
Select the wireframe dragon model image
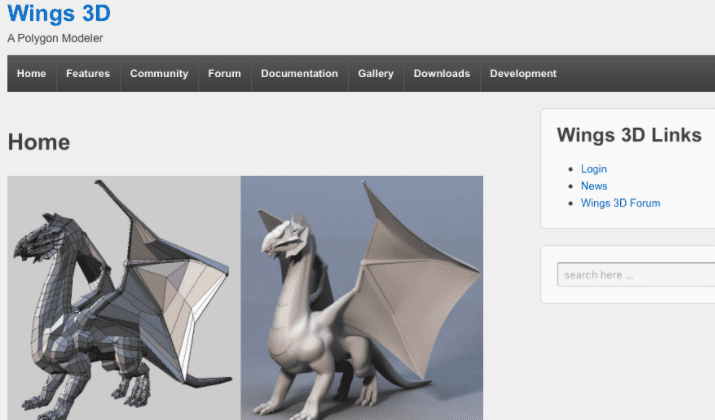pyautogui.click(x=124, y=298)
